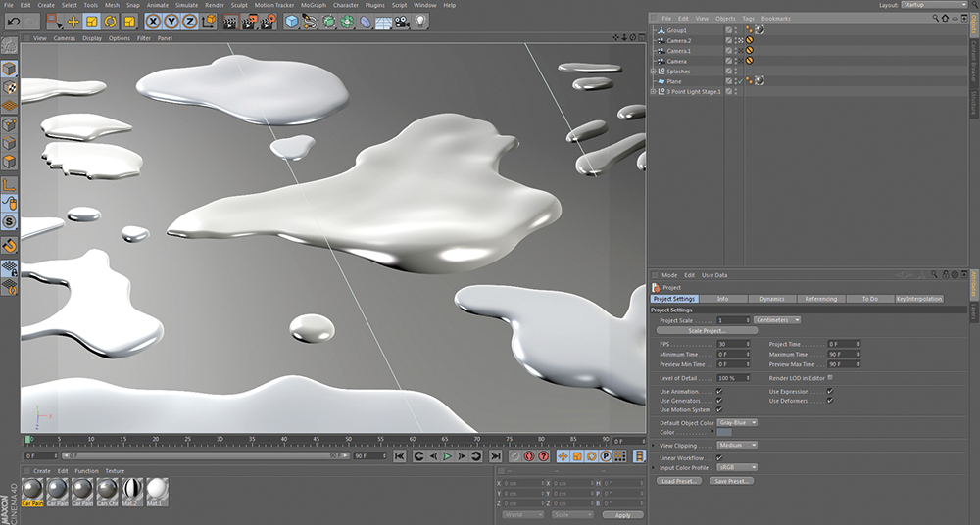
Task: Toggle Use Deformers checkbox
Action: click(830, 401)
